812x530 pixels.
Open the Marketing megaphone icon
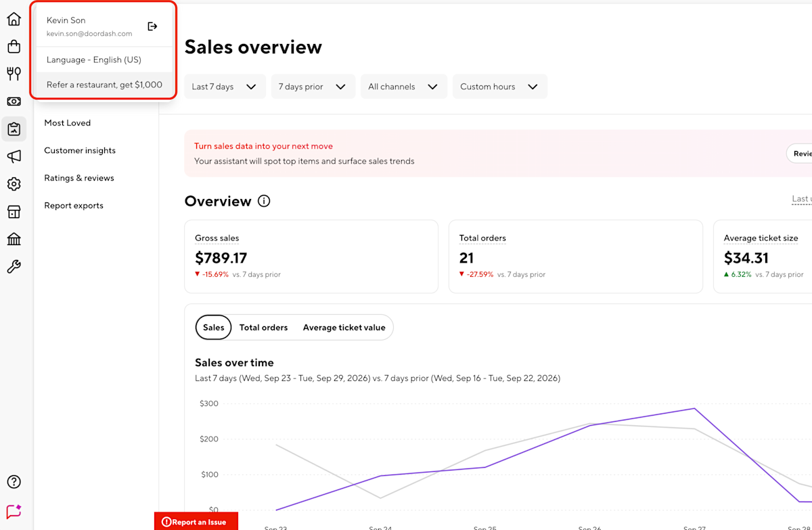tap(14, 156)
